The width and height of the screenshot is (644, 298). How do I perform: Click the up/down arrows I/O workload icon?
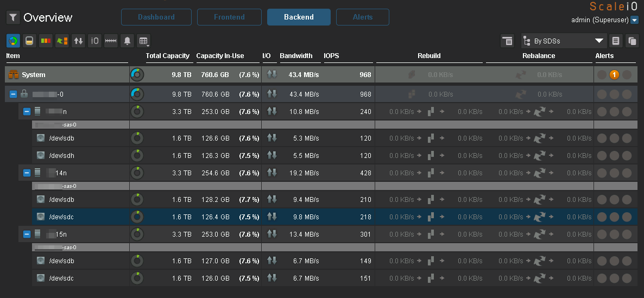(x=79, y=41)
